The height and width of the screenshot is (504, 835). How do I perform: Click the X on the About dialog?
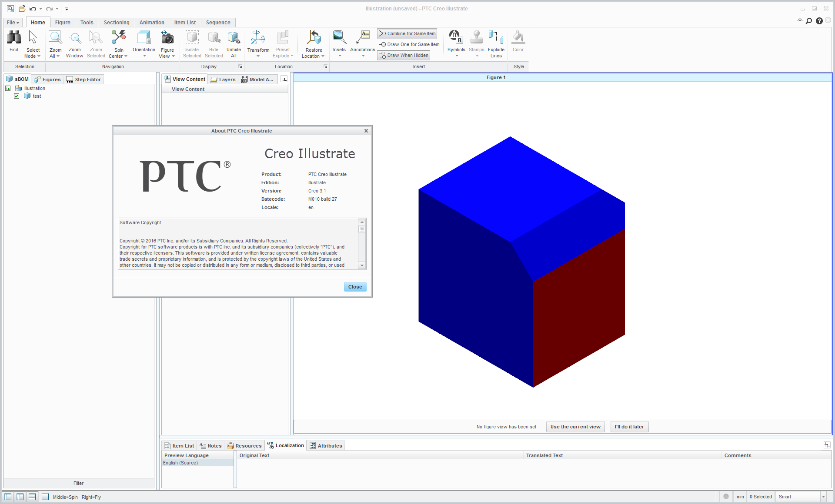(x=366, y=131)
